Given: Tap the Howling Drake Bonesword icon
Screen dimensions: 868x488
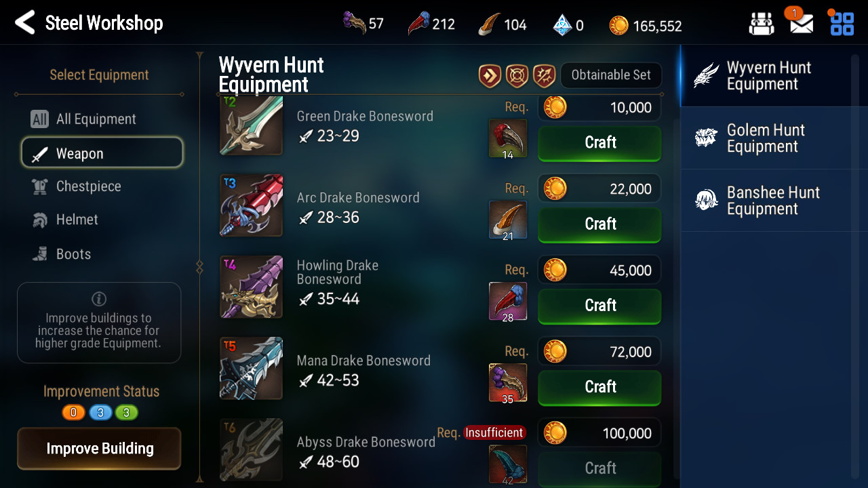Looking at the screenshot, I should 251,287.
